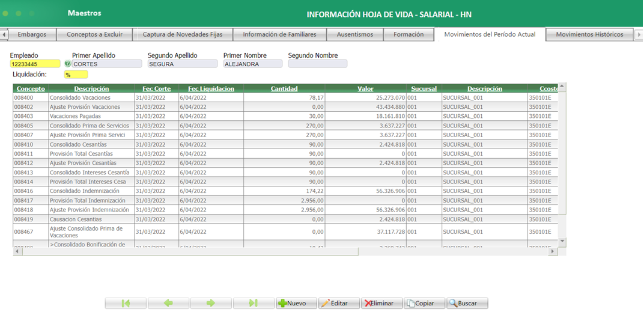Select row Ajuste Provisión Indemnización

285,210
